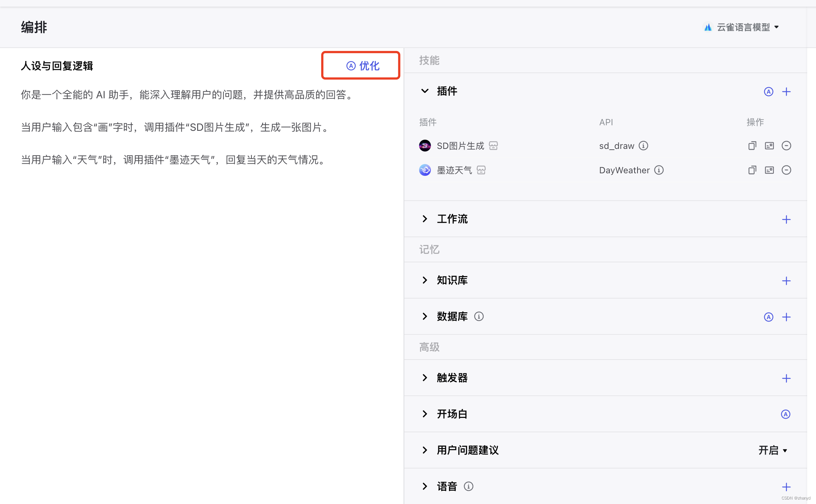The height and width of the screenshot is (504, 816).
Task: Open card settings for SD图片生成 row
Action: [769, 146]
